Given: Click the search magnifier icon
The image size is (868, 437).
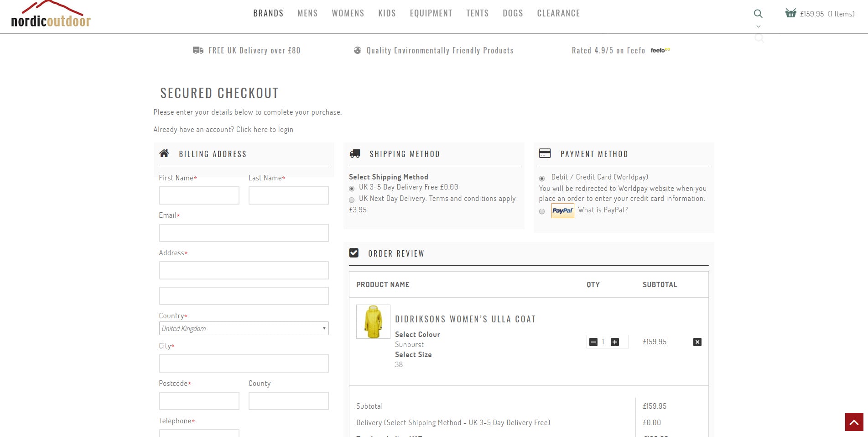Looking at the screenshot, I should [758, 14].
